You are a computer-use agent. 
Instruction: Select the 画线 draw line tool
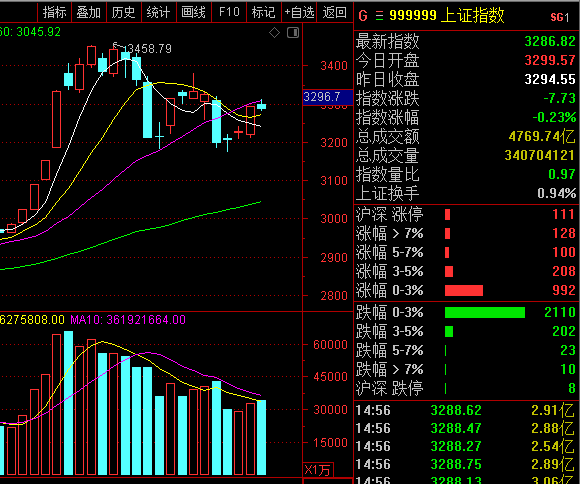tap(193, 12)
